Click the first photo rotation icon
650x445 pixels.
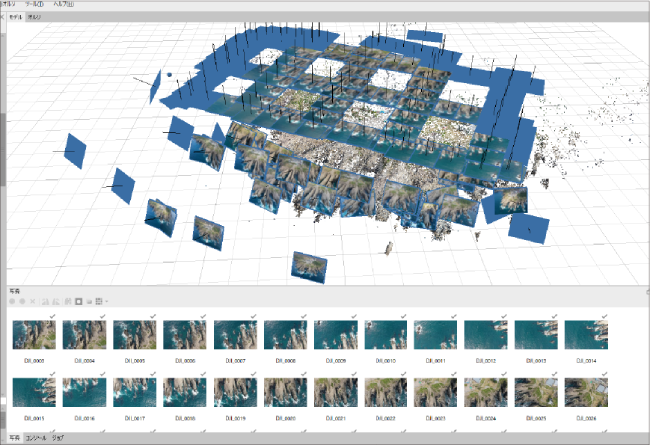[x=45, y=301]
